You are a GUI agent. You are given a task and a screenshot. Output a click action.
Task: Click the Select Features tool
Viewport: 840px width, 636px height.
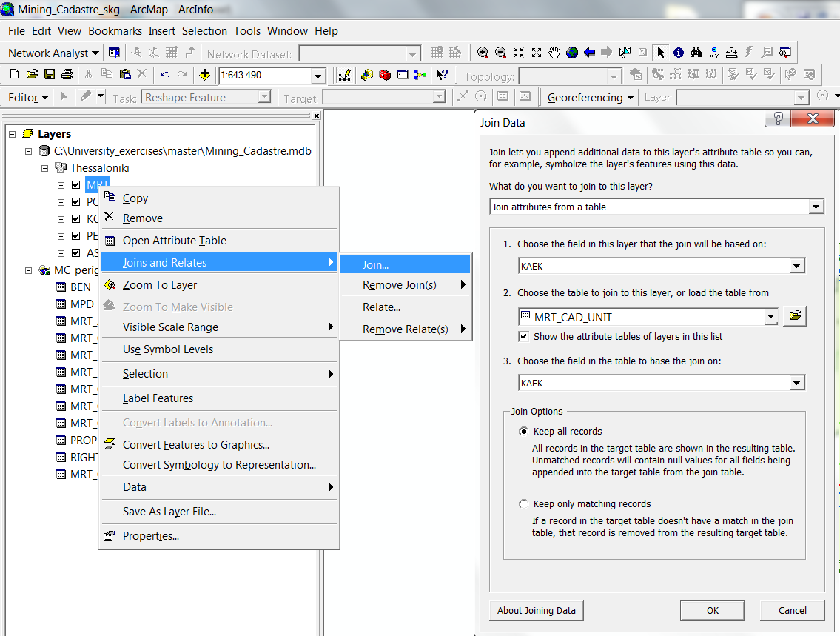click(x=625, y=53)
